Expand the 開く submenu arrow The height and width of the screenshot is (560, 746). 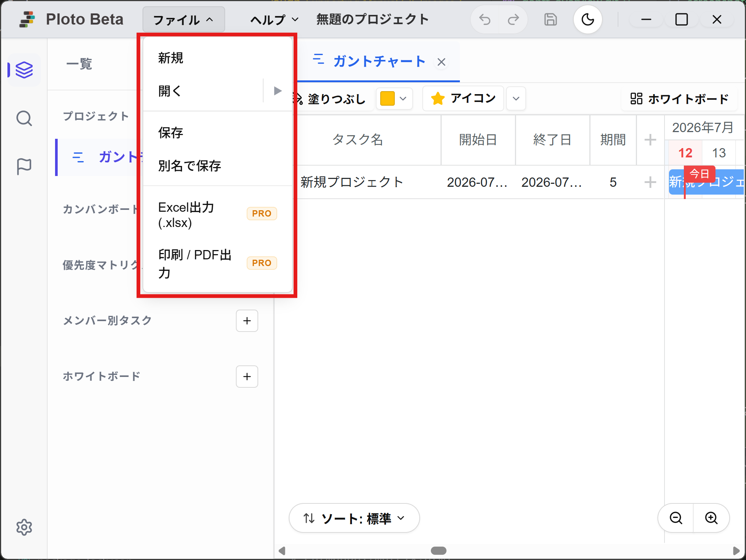point(278,91)
